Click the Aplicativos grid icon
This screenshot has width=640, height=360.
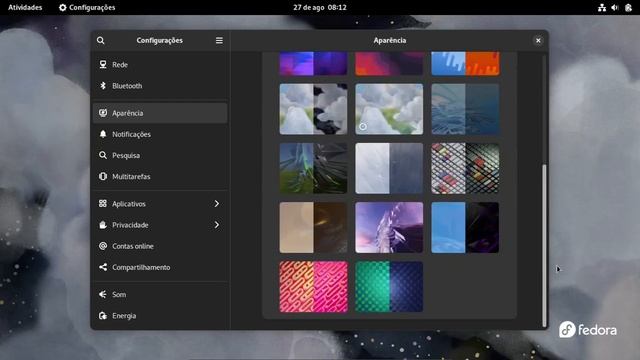pyautogui.click(x=103, y=203)
